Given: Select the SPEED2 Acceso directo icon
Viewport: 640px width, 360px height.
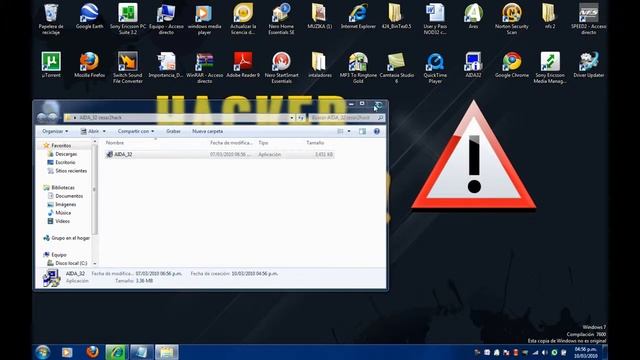Looking at the screenshot, I should (588, 18).
